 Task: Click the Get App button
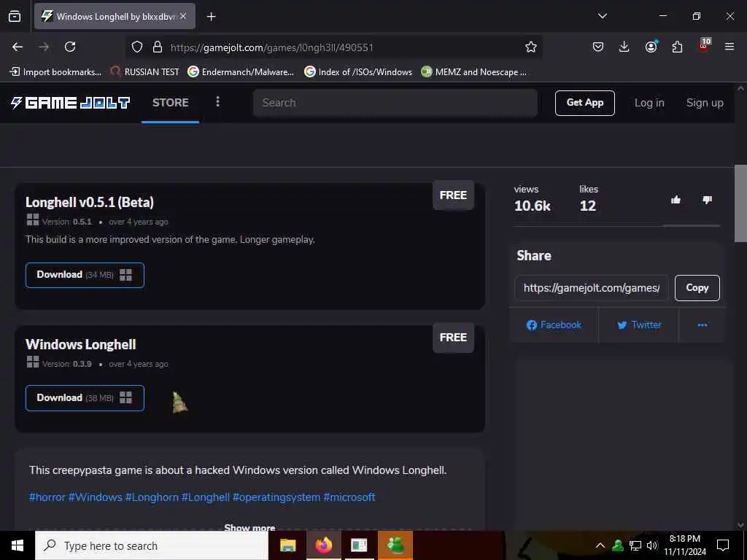pyautogui.click(x=584, y=103)
